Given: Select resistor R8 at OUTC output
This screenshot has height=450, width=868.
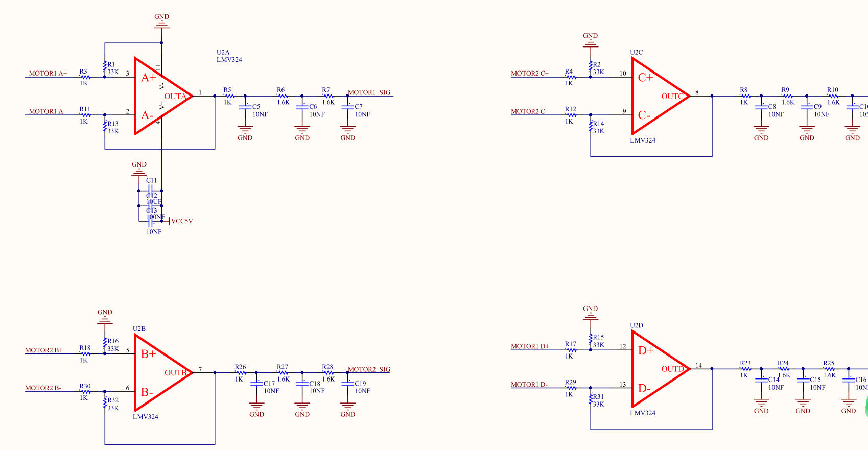Looking at the screenshot, I should [744, 96].
